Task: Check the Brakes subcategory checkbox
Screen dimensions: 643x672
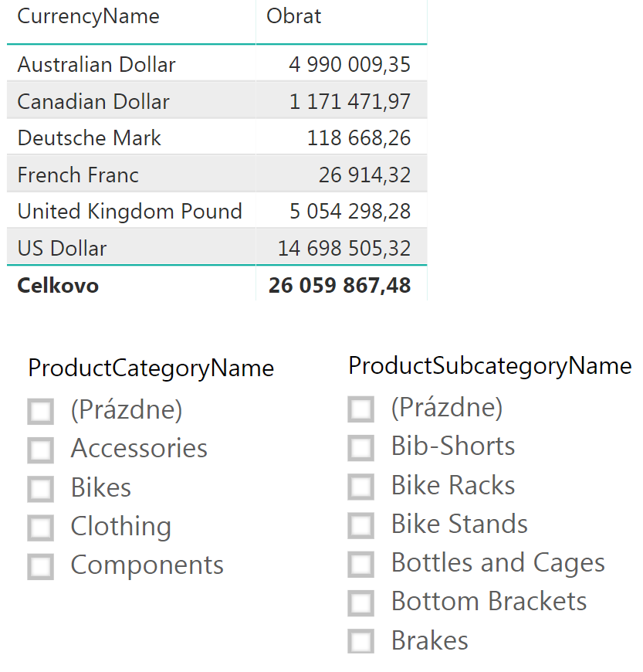Action: pos(360,642)
